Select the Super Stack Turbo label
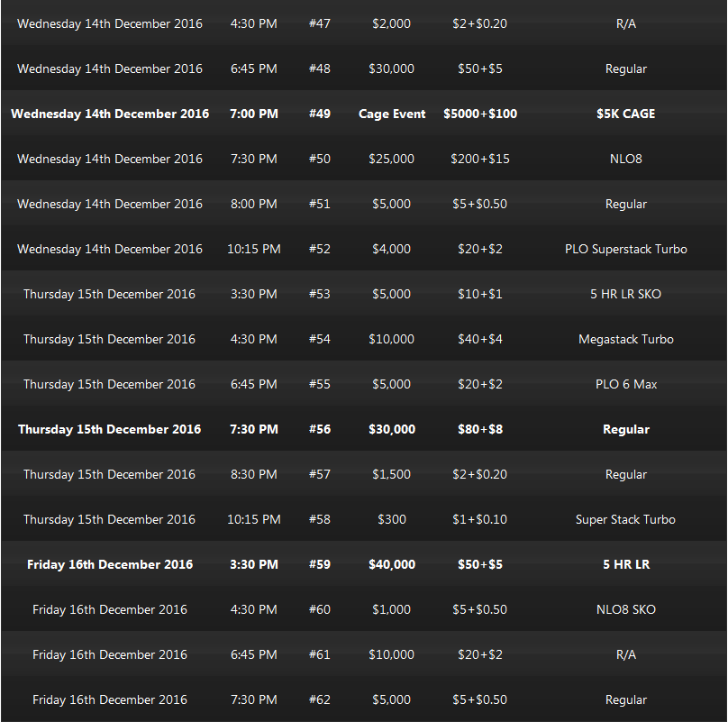 [625, 519]
